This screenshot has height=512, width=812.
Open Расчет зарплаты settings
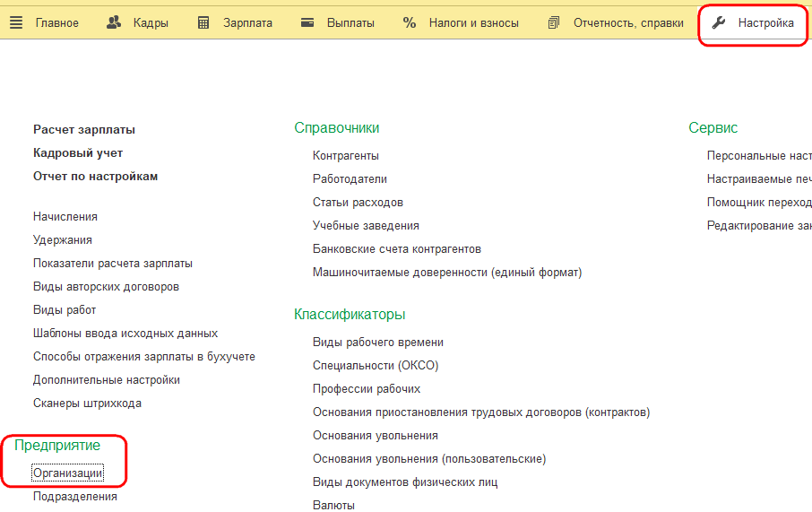pos(84,129)
